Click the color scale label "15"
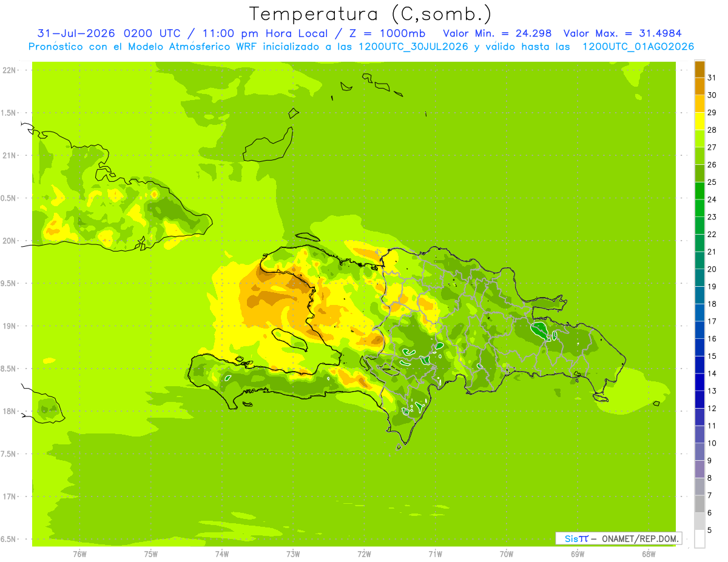This screenshot has height=562, width=728. 712,356
